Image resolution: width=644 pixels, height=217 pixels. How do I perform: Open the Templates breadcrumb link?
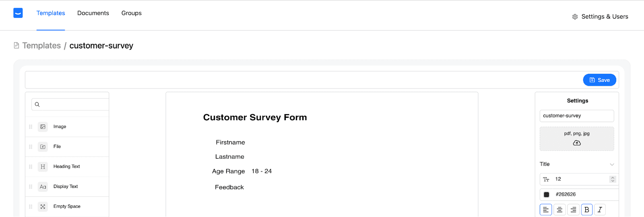coord(41,46)
